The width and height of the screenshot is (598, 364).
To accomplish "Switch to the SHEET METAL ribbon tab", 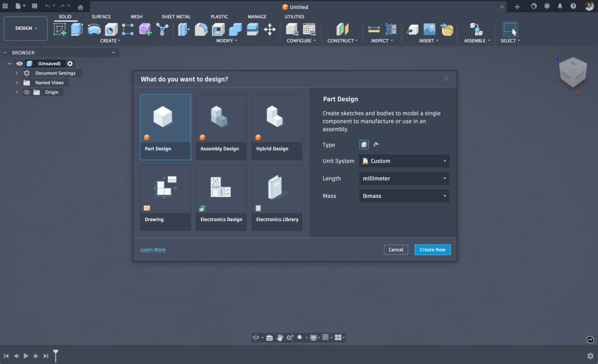I will (x=176, y=17).
